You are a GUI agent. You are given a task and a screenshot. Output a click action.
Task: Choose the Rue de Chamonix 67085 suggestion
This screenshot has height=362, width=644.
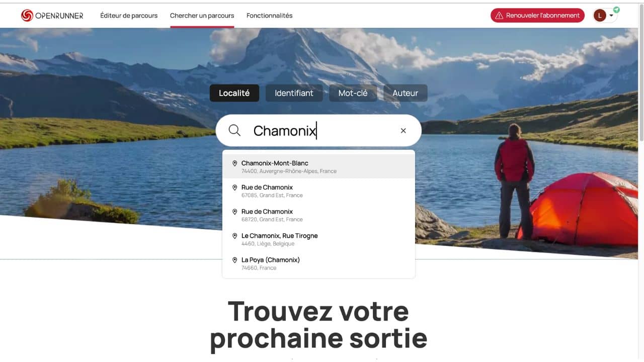[x=318, y=191]
